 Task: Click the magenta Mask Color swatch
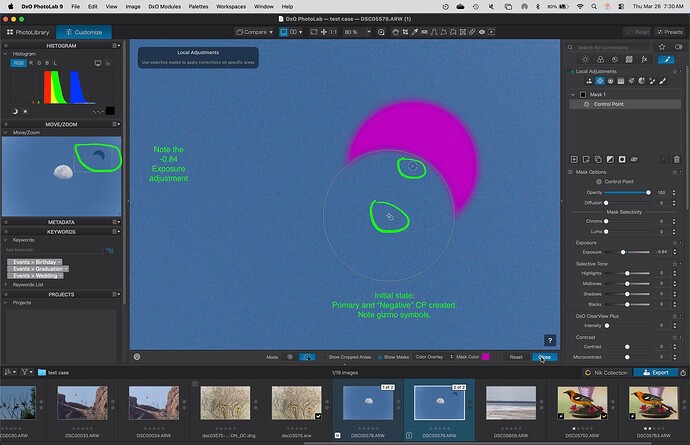click(486, 357)
